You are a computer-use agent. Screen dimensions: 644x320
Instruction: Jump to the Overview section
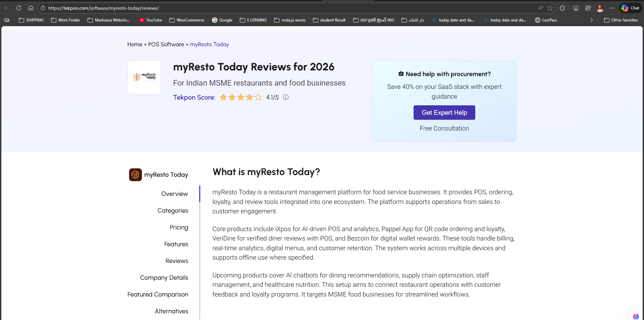click(x=174, y=194)
